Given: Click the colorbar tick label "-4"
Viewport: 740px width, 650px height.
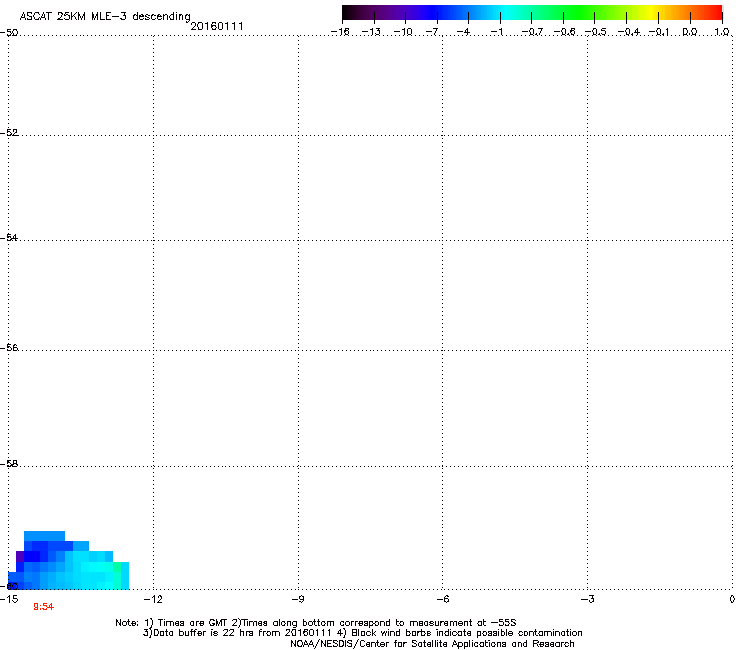Looking at the screenshot, I should pos(464,32).
